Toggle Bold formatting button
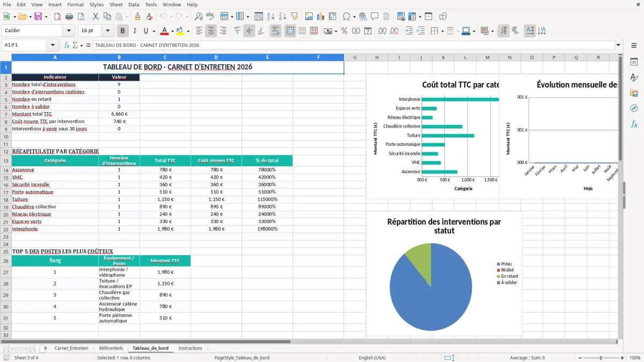644x362 pixels. click(122, 31)
